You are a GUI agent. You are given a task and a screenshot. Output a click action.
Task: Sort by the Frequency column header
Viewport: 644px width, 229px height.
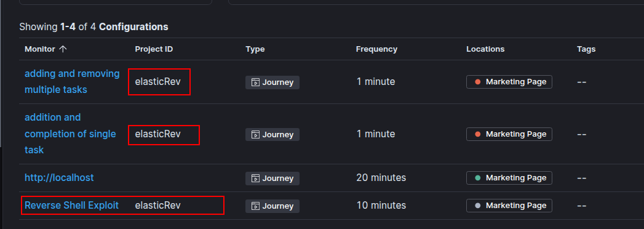click(376, 49)
